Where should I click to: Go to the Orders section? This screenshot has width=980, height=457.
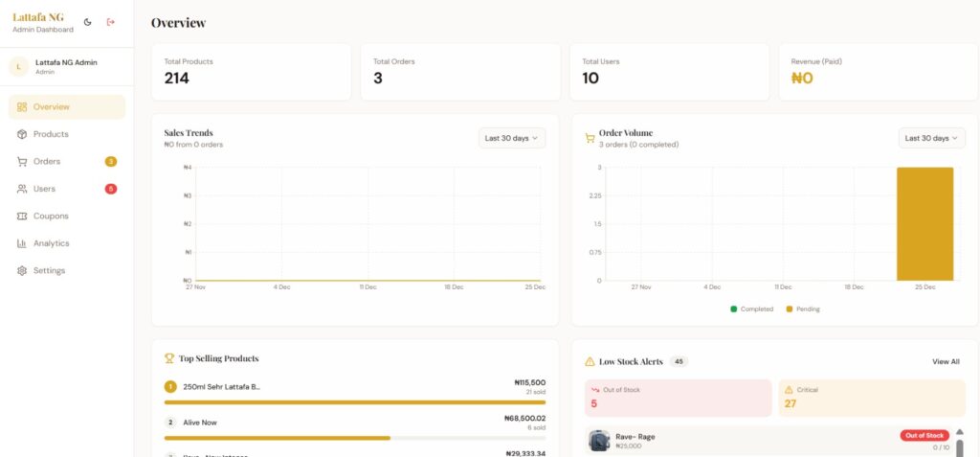(x=47, y=162)
